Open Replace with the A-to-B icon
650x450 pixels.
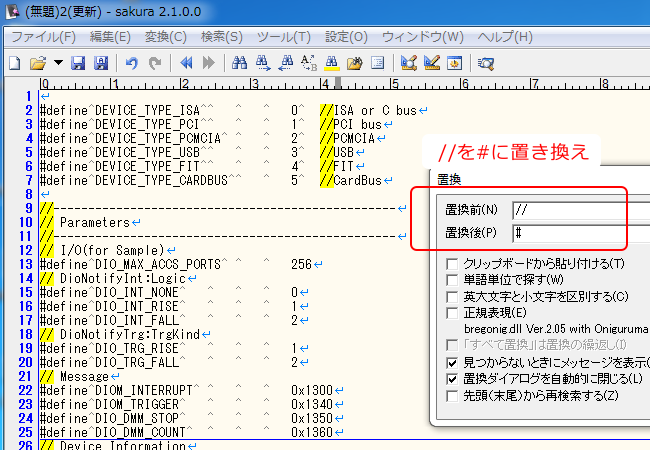[x=308, y=63]
